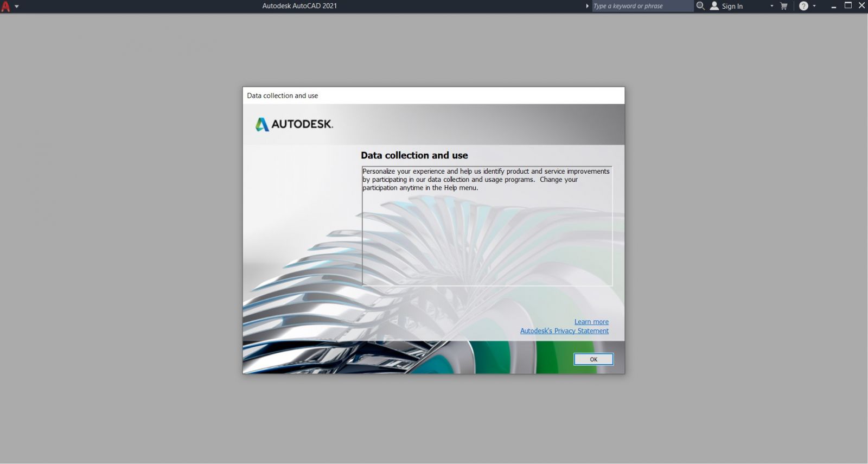Focus the keyword or phrase search box
Viewport: 868px width, 464px height.
point(642,6)
